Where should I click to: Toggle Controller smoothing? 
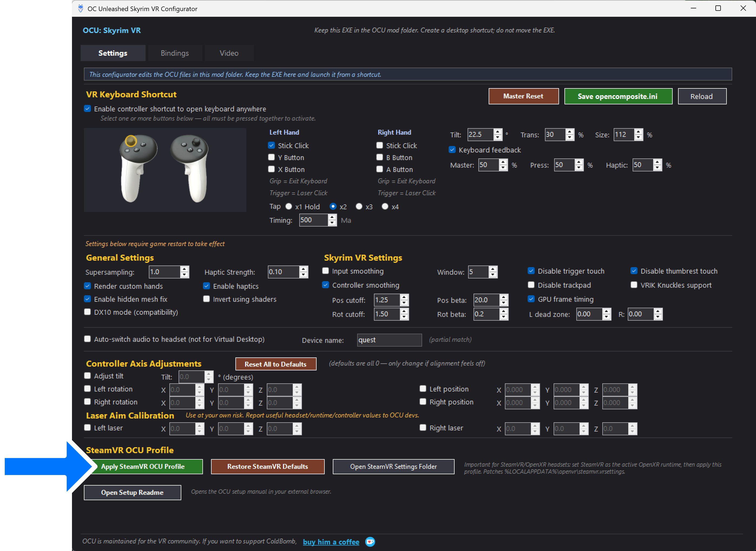click(326, 285)
